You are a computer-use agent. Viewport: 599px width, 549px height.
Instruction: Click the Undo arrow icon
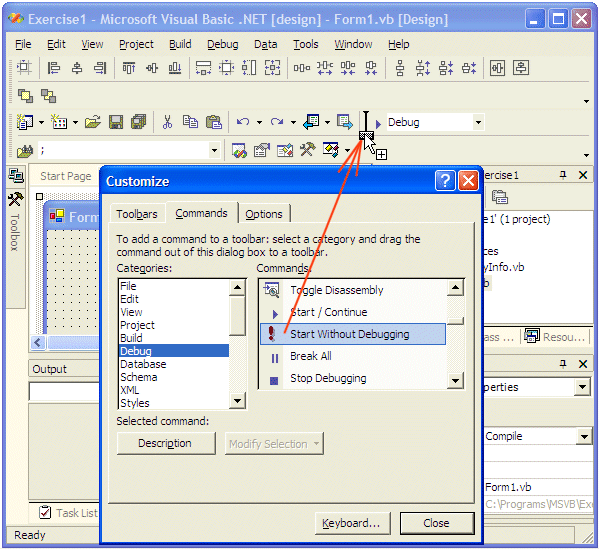(243, 122)
